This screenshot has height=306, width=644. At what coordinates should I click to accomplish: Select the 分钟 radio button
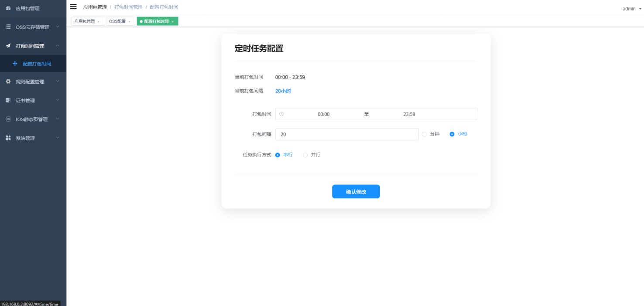(425, 134)
